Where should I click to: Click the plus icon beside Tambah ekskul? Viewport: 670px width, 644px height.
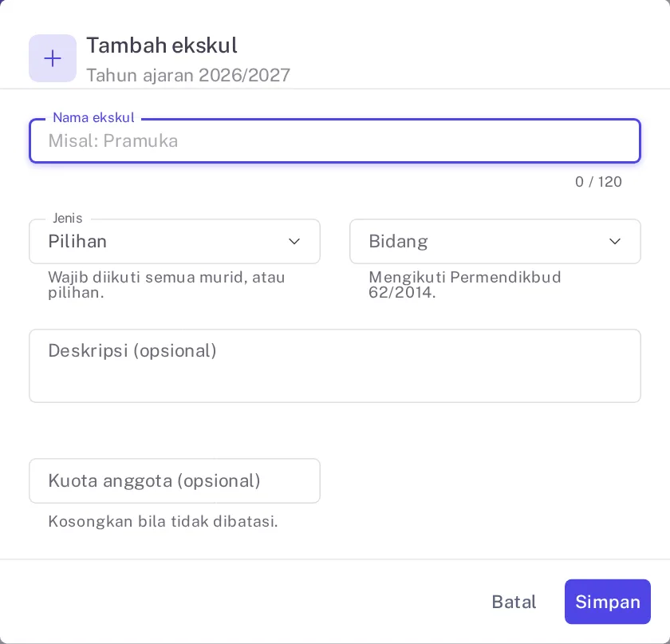click(53, 58)
